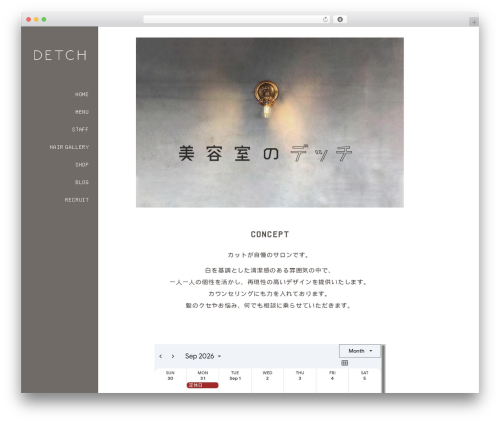Click the calendar grid view icon
This screenshot has height=423, width=500.
tap(345, 363)
